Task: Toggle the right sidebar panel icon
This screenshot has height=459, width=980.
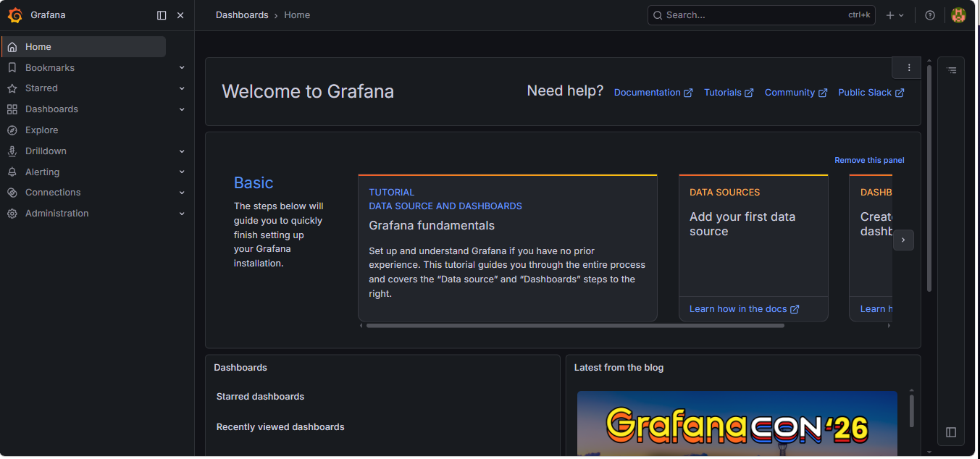Action: (x=951, y=432)
